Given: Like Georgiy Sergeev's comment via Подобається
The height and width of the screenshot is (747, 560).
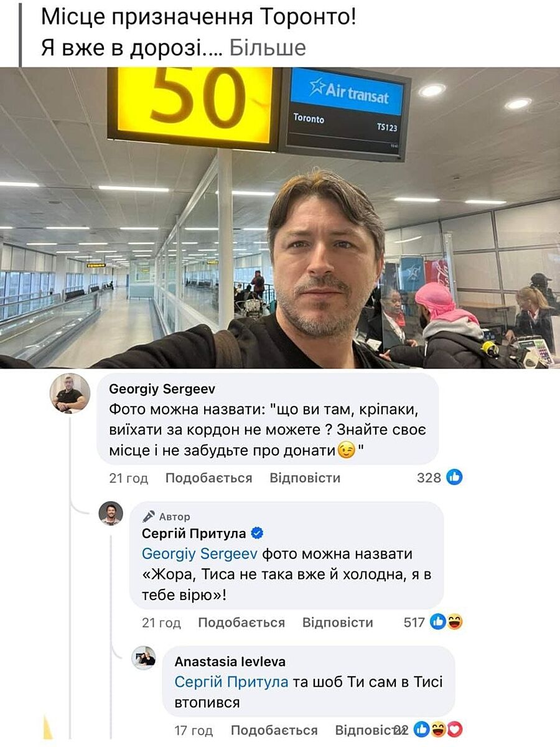Looking at the screenshot, I should [208, 478].
